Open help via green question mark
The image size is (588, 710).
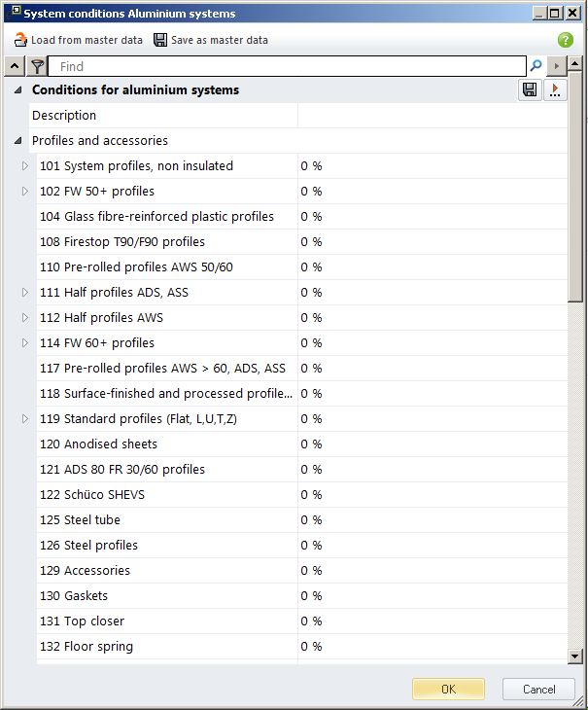(x=566, y=40)
